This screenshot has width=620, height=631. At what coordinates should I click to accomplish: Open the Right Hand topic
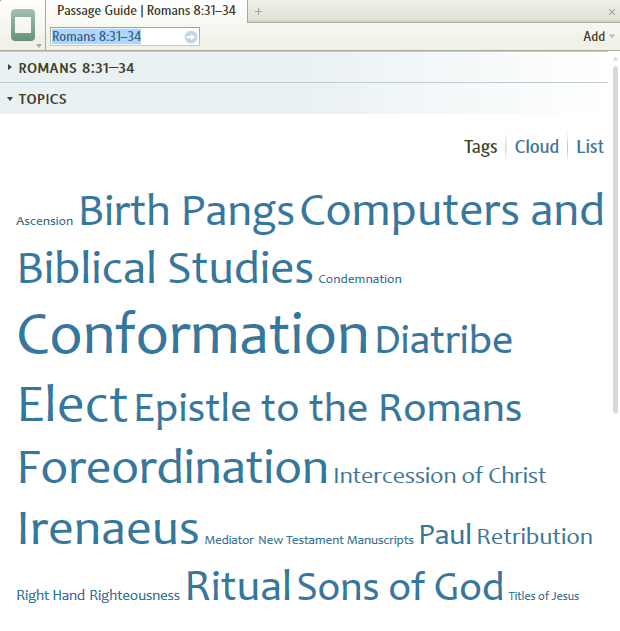pyautogui.click(x=51, y=595)
